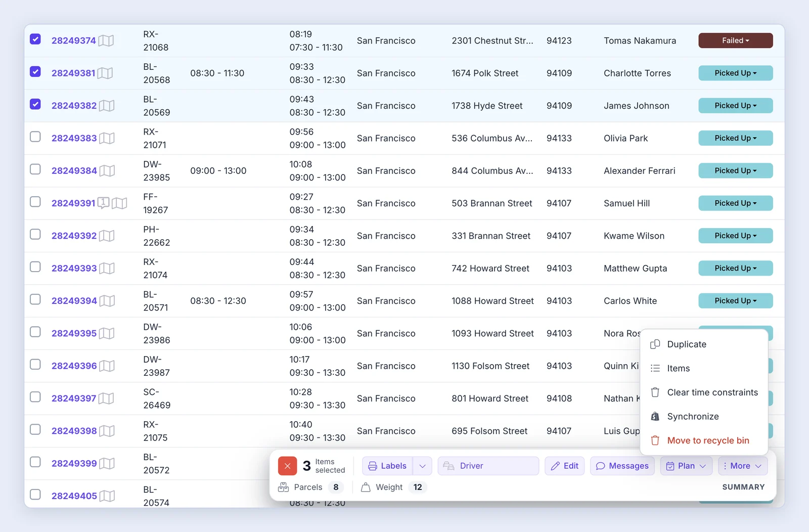Screen dimensions: 809x532
Task: Uncheck the checkbox for order 28249381
Action: (x=35, y=71)
